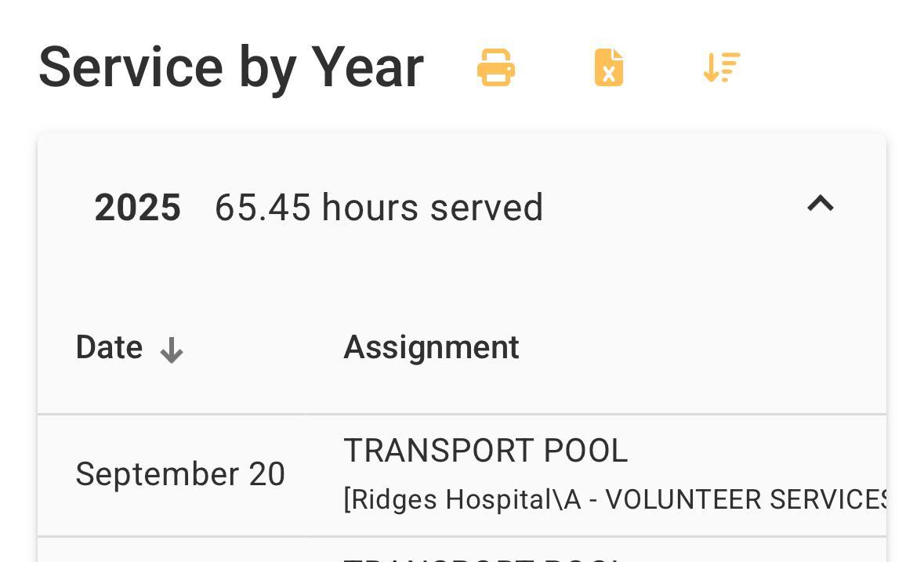Select the September 20 date cell
This screenshot has width=924, height=562.
[180, 475]
